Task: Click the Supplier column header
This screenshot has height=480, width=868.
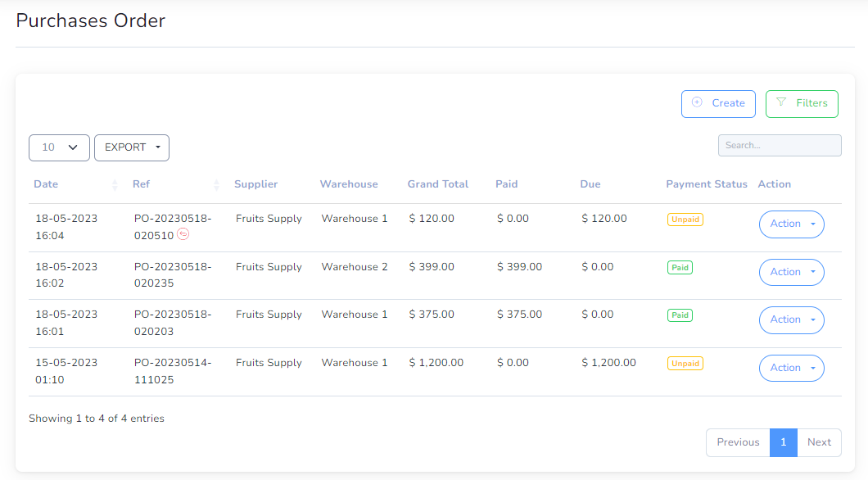Action: tap(255, 184)
